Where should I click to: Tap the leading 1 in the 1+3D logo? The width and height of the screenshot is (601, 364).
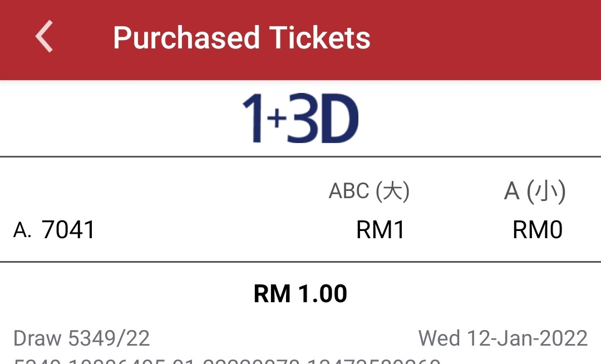pyautogui.click(x=253, y=119)
